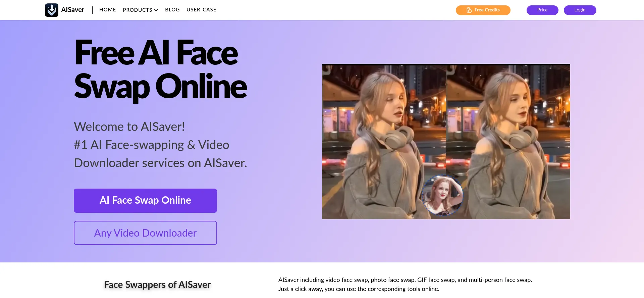Open Any Video Downloader
Viewport: 644px width, 298px height.
coord(145,233)
